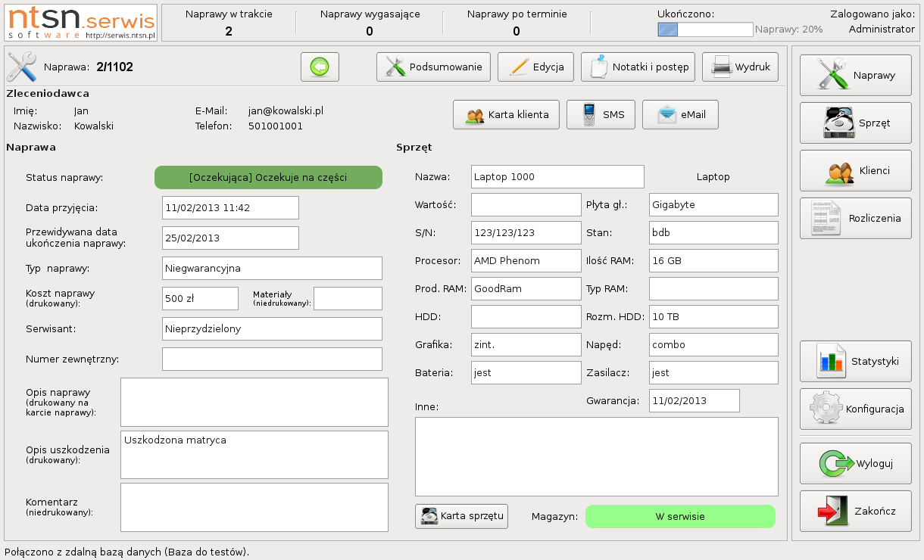Click the equipment Nazwa field 'Laptop 1000'

click(557, 176)
